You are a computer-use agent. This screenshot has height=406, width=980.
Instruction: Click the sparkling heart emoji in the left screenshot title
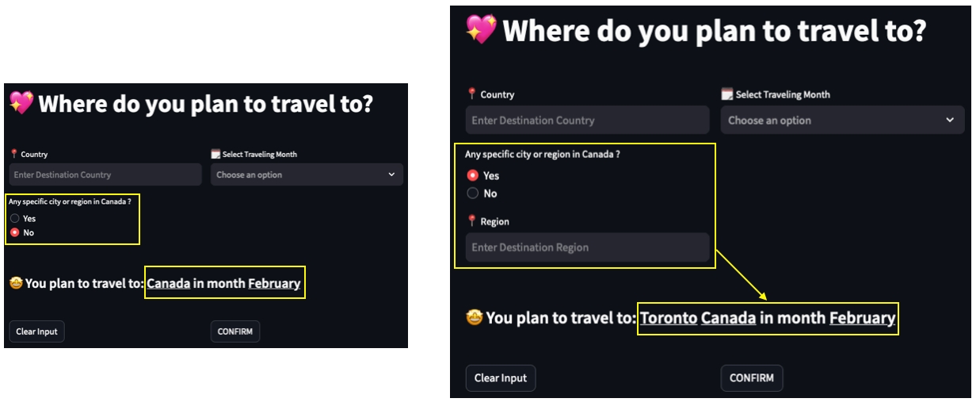(21, 103)
